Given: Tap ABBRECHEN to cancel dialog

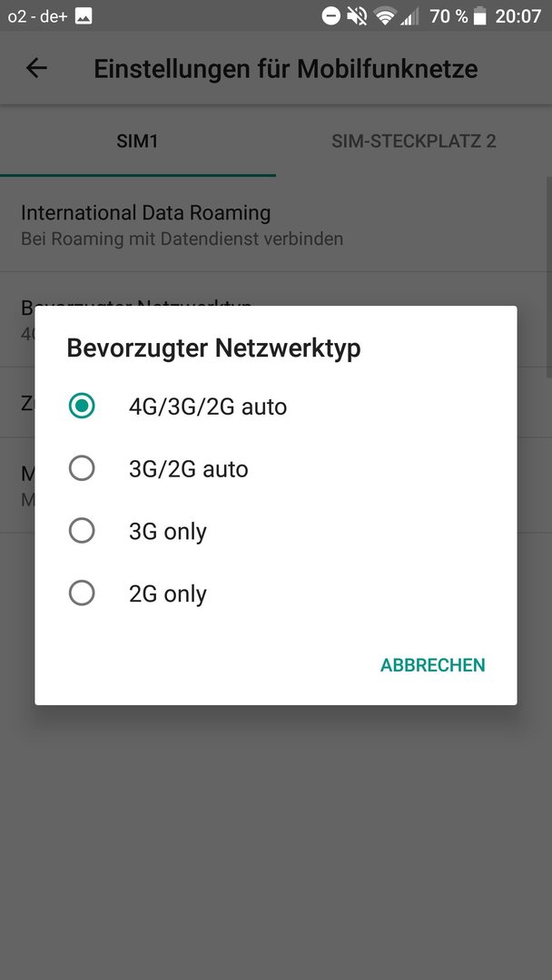Looking at the screenshot, I should click(x=432, y=665).
